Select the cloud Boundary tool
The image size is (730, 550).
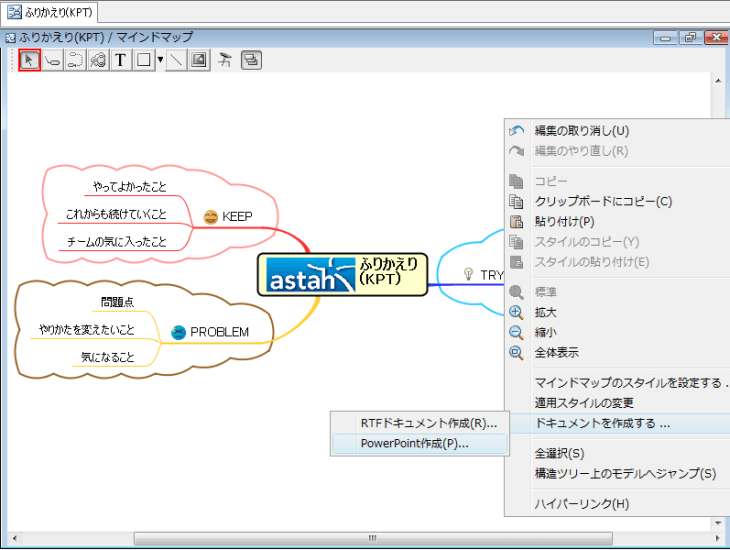[x=98, y=60]
